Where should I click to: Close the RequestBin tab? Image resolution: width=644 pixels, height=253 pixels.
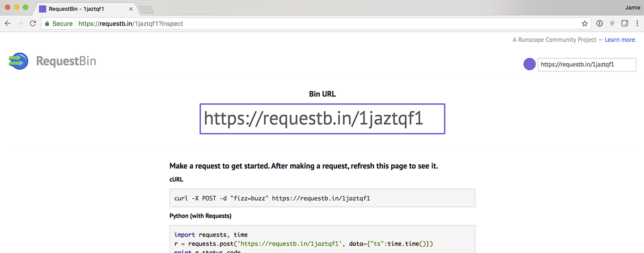pos(131,9)
